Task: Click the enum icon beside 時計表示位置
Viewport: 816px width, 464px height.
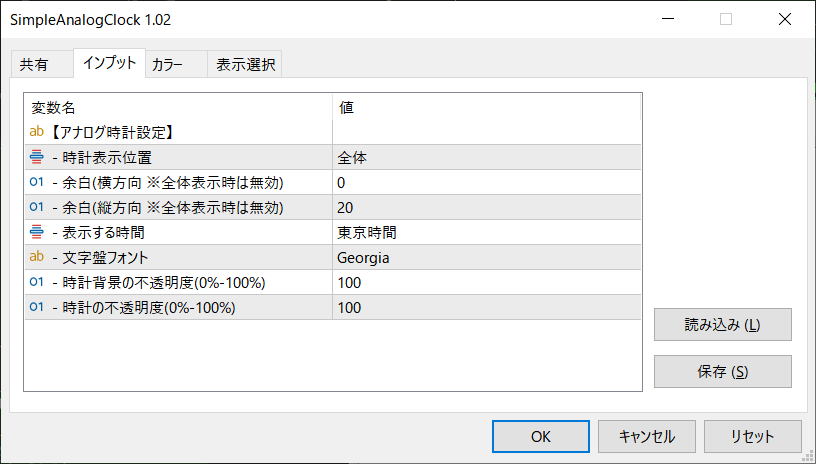Action: (x=37, y=157)
